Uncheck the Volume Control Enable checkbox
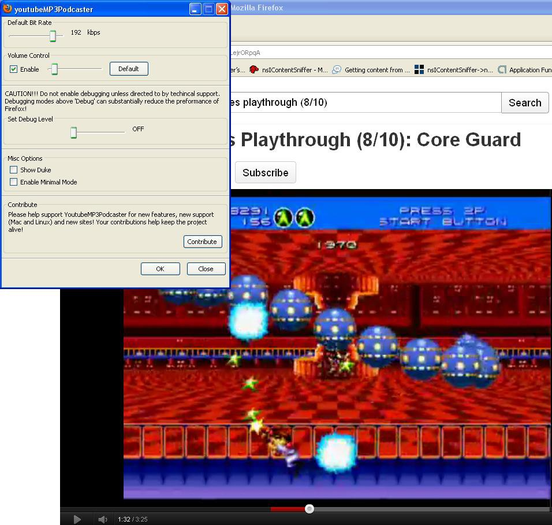The width and height of the screenshot is (552, 525). click(14, 69)
